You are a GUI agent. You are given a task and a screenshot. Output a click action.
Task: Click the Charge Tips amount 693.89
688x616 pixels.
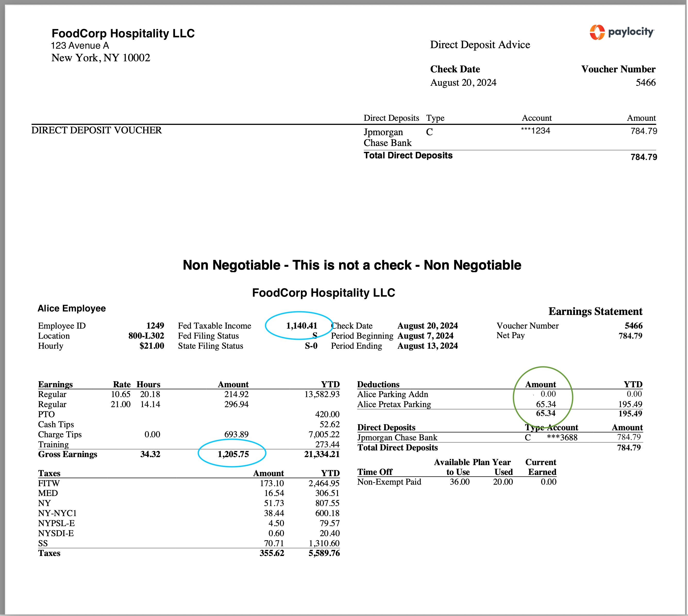pyautogui.click(x=236, y=434)
